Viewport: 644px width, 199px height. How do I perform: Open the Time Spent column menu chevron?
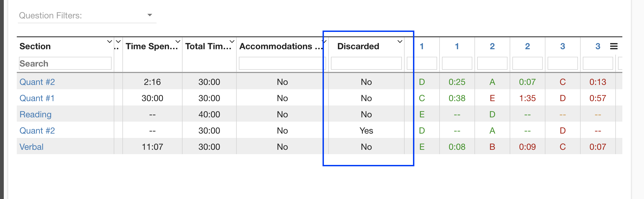pyautogui.click(x=178, y=41)
